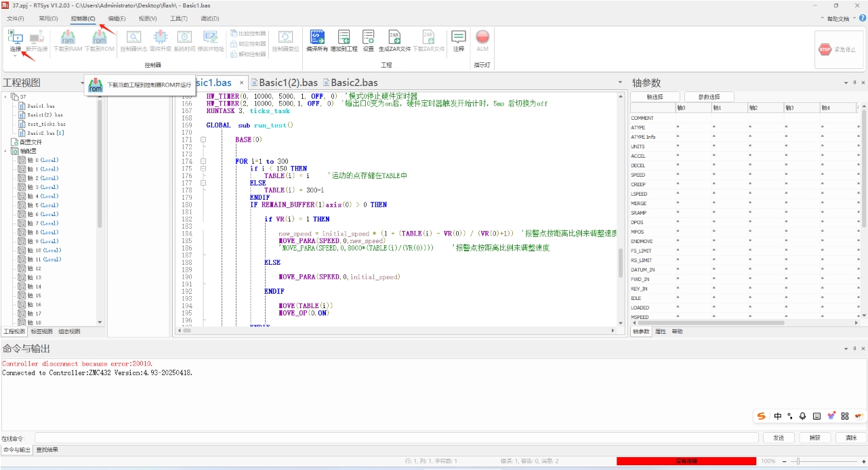Click the Sogou input method S icon
The height and width of the screenshot is (470, 868).
click(x=762, y=416)
